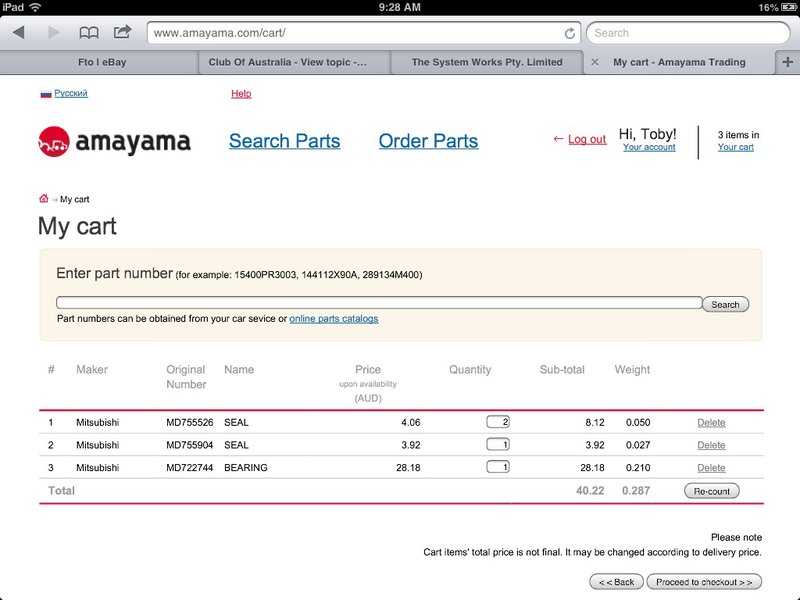The image size is (800, 600).
Task: Tap the battery indicator in status bar
Action: click(x=789, y=7)
